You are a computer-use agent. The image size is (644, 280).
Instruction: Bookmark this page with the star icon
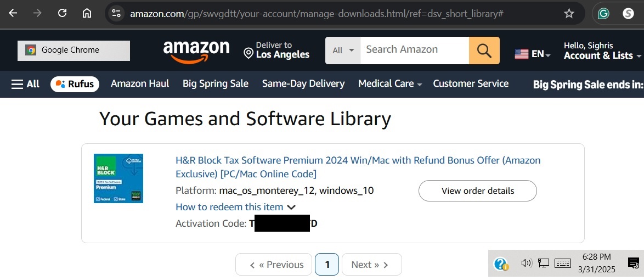click(x=569, y=13)
